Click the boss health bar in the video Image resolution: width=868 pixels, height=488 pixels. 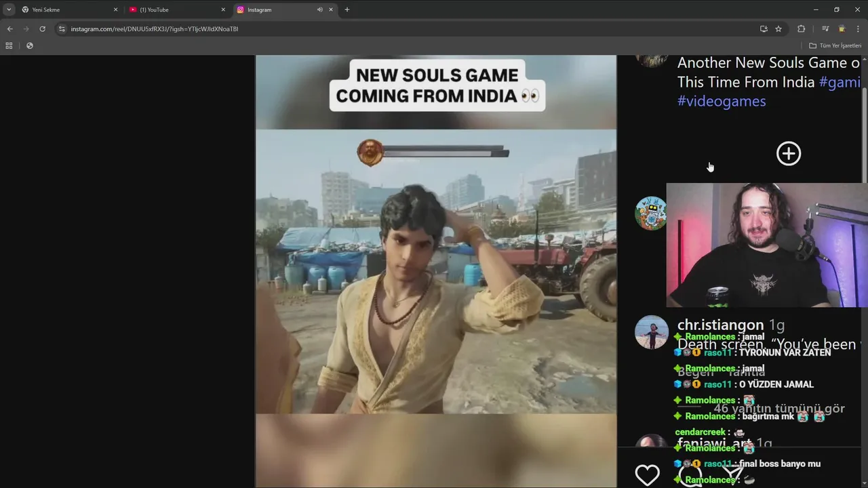(433, 152)
